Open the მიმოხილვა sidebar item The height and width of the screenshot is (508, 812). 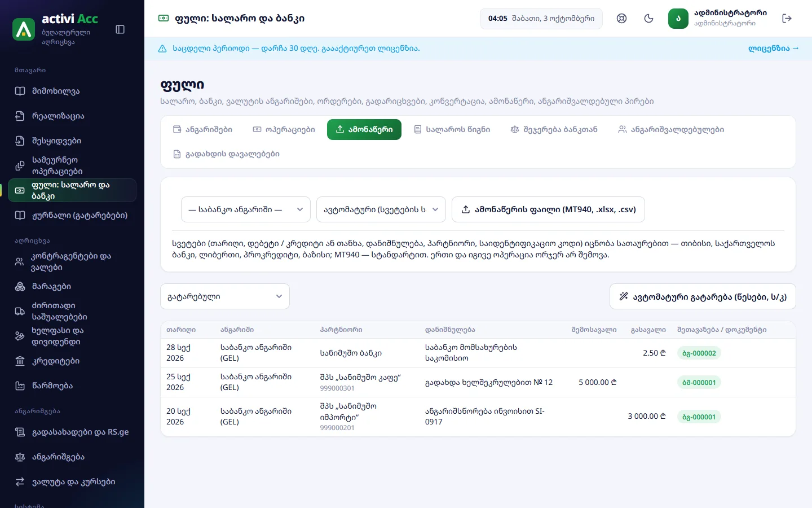pos(72,91)
